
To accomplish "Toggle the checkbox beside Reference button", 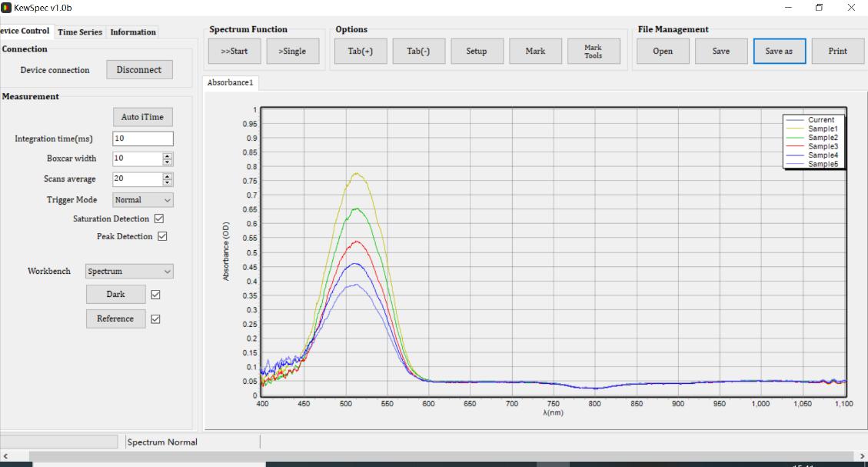I will [x=155, y=319].
